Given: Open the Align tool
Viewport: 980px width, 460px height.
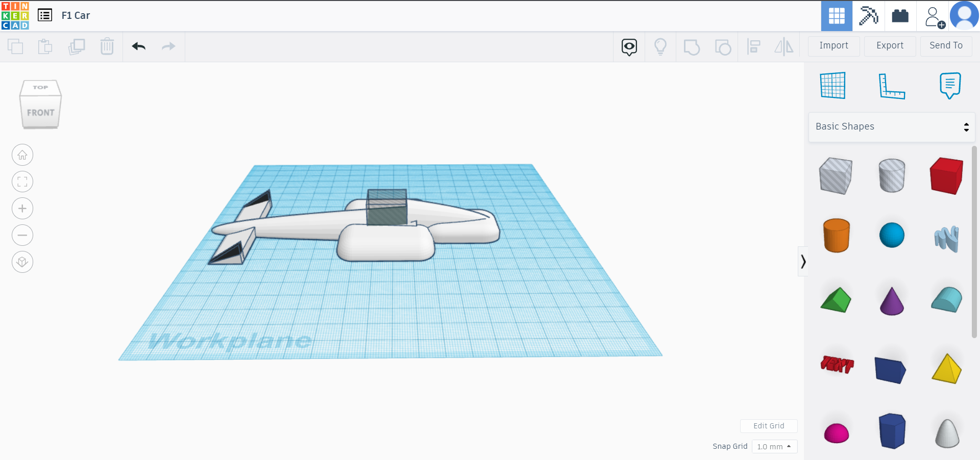Looking at the screenshot, I should coord(754,46).
